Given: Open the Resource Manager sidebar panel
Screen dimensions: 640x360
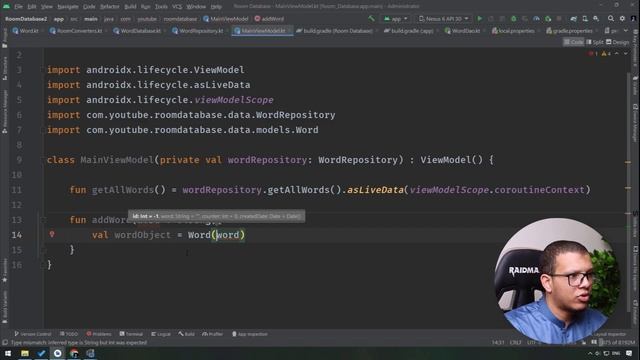Looking at the screenshot, I should [4, 111].
